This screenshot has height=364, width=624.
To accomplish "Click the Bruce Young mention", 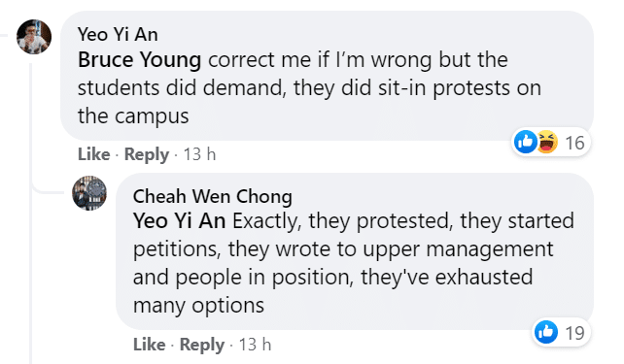I will (139, 60).
